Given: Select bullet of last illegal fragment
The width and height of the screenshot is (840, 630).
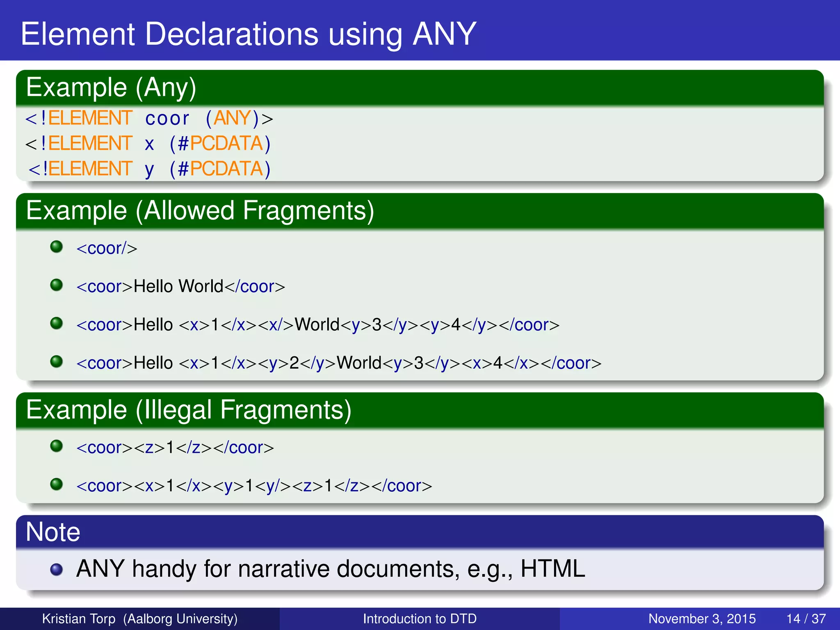Looking at the screenshot, I should 56,484.
